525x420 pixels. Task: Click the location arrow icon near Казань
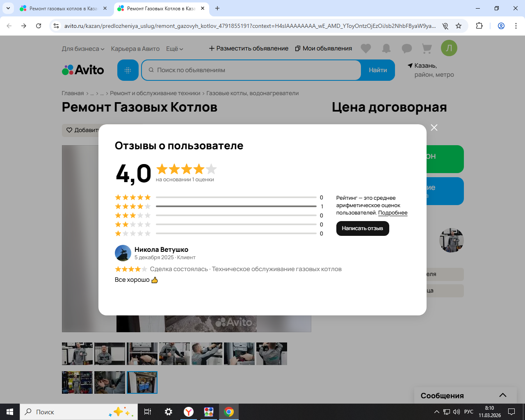pyautogui.click(x=410, y=66)
